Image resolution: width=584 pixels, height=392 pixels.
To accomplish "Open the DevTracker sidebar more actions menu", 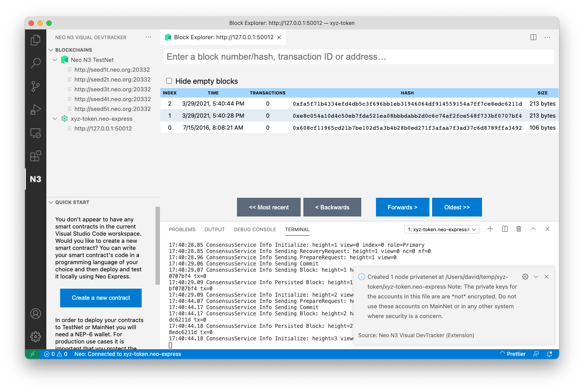I will 148,37.
